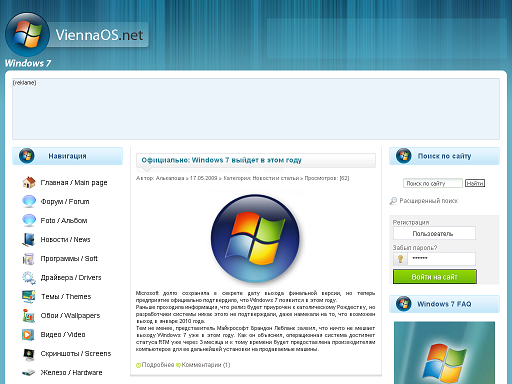Screen dimensions: 512x384
Task: Click the Поиск по сайту search field
Action: [x=433, y=183]
